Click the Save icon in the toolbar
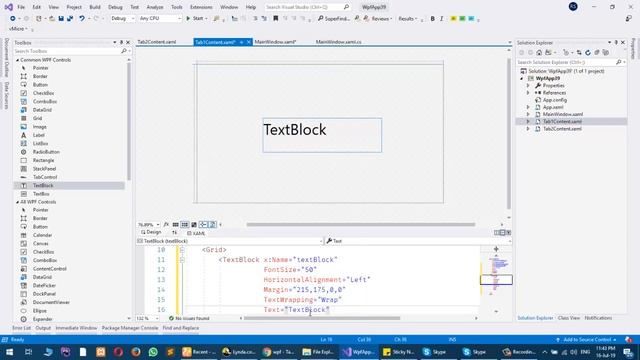This screenshot has height=360, width=640. point(61,18)
